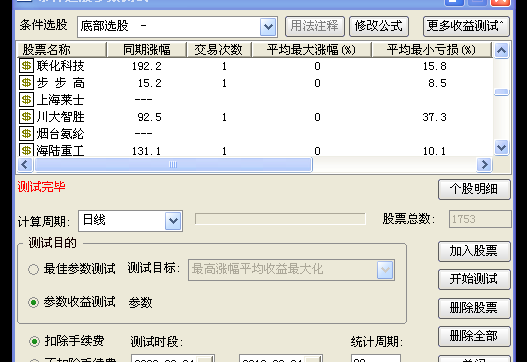Image resolution: width=527 pixels, height=362 pixels.
Task: Select the 海陆重工 row name
Action: pos(60,150)
